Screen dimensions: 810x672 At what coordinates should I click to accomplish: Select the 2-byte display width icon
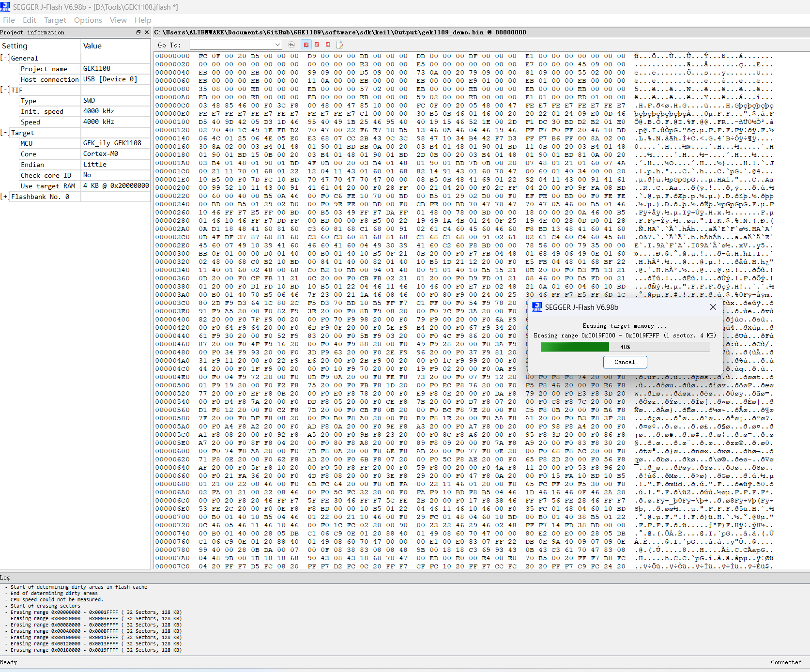(x=317, y=45)
